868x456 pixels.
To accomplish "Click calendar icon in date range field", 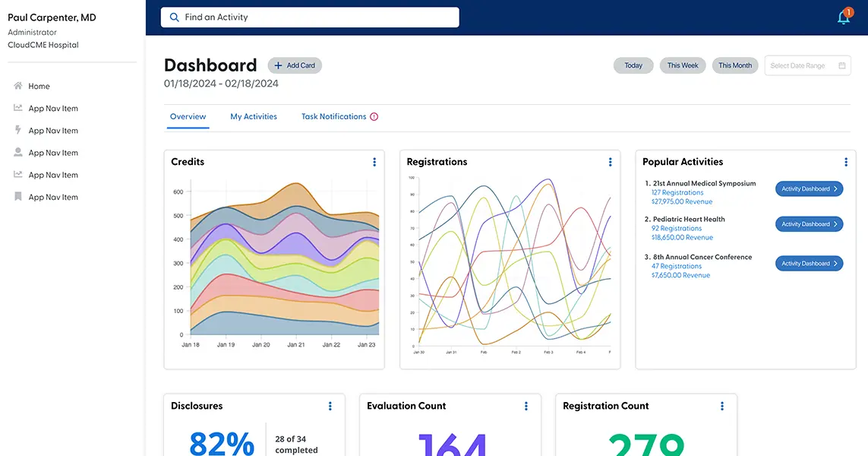I will click(x=841, y=66).
